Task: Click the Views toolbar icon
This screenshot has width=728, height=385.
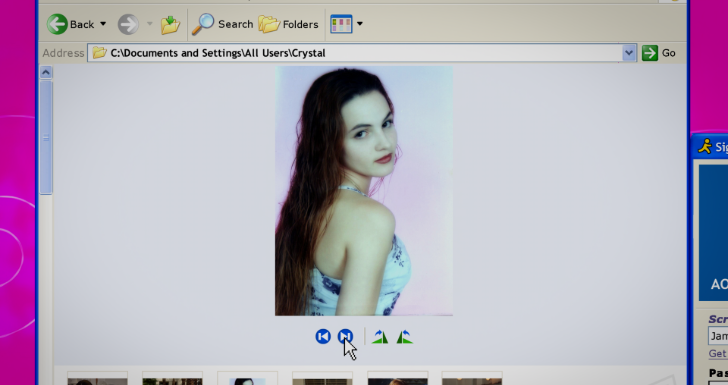Action: (x=341, y=24)
